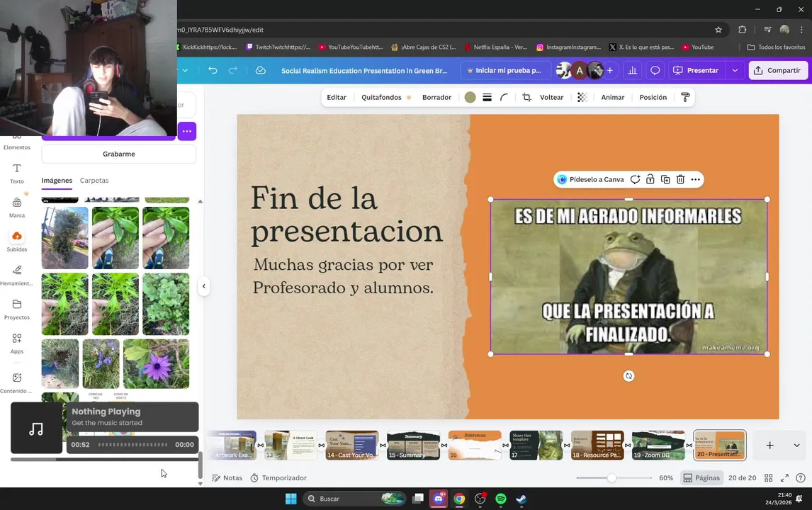812x510 pixels.
Task: Add a new page with plus button
Action: point(770,446)
